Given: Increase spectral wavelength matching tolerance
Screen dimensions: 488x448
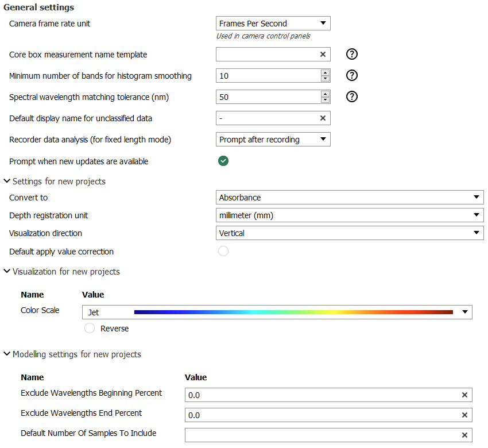Looking at the screenshot, I should point(325,94).
